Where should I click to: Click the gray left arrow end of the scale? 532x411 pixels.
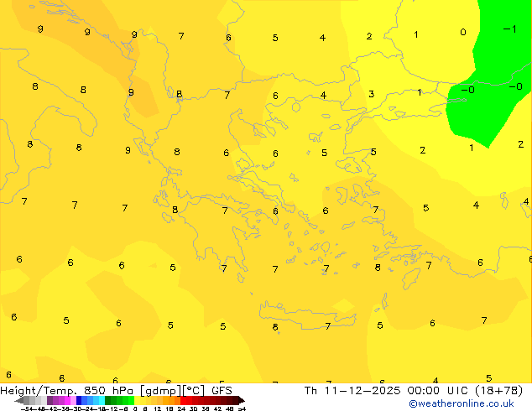click(19, 400)
